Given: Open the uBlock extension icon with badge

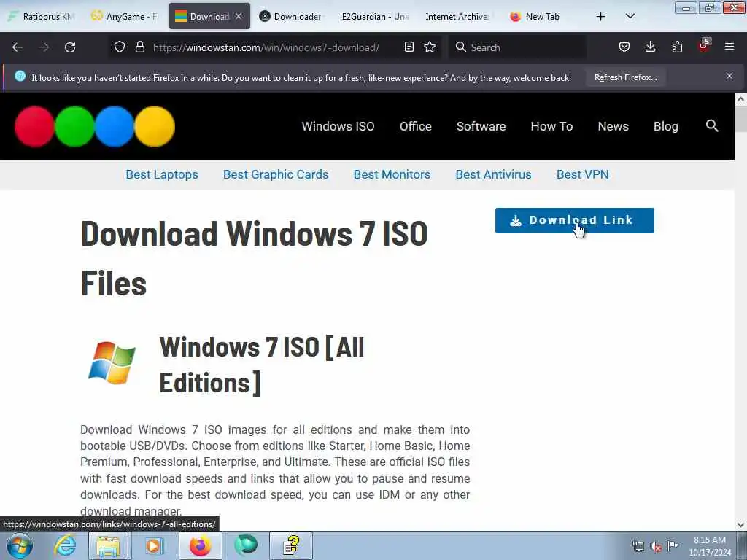Looking at the screenshot, I should coord(704,46).
